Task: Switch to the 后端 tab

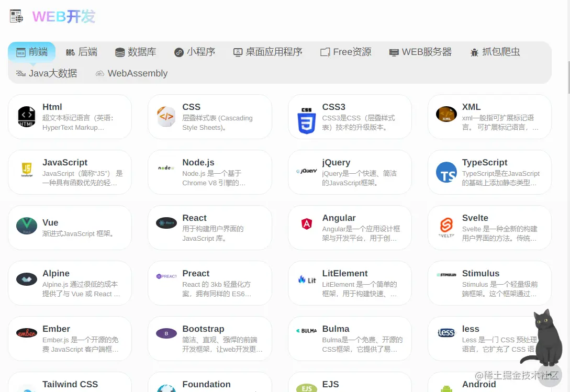Action: [82, 52]
